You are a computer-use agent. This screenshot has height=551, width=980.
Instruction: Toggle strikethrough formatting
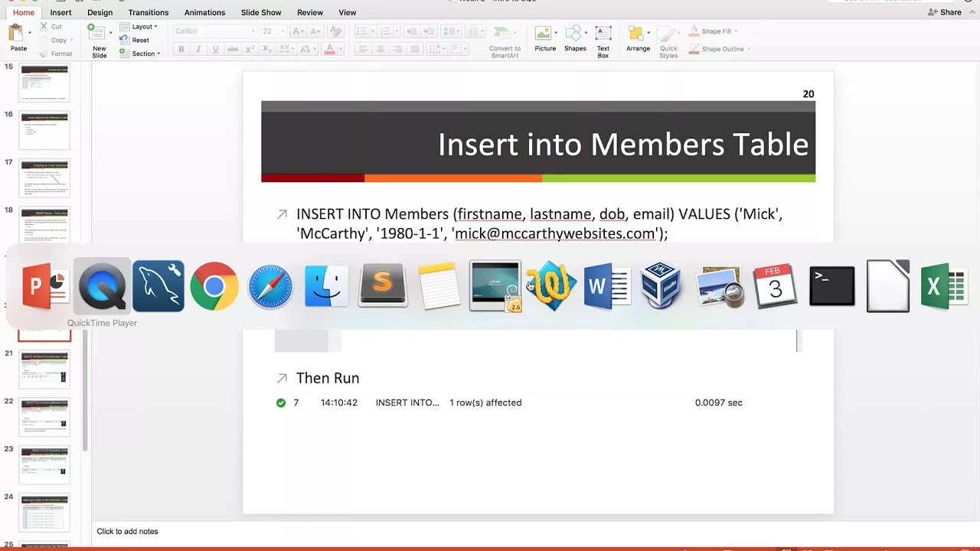[233, 49]
